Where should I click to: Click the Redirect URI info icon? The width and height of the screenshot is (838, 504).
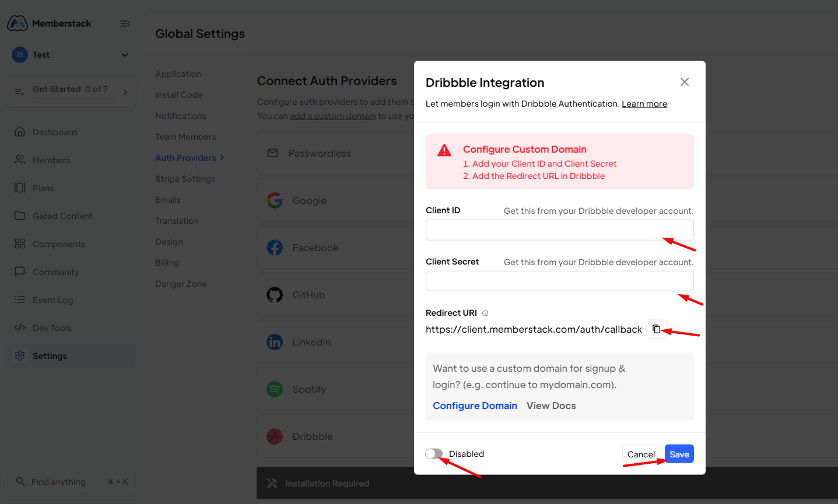(485, 313)
